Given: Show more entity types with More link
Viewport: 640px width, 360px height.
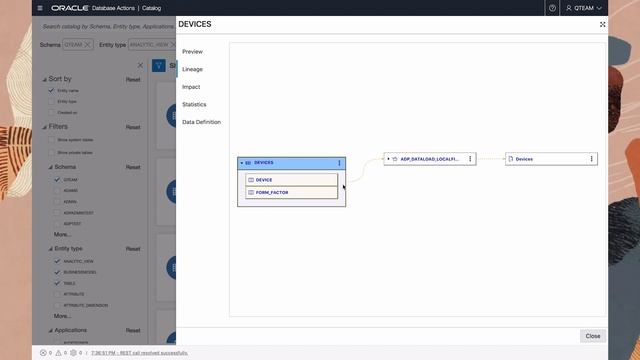Looking at the screenshot, I should click(62, 316).
